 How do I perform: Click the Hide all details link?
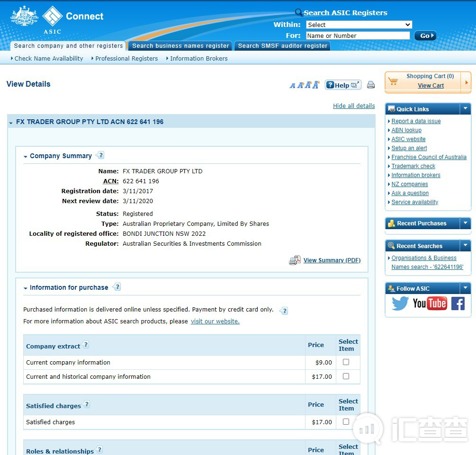tap(354, 106)
